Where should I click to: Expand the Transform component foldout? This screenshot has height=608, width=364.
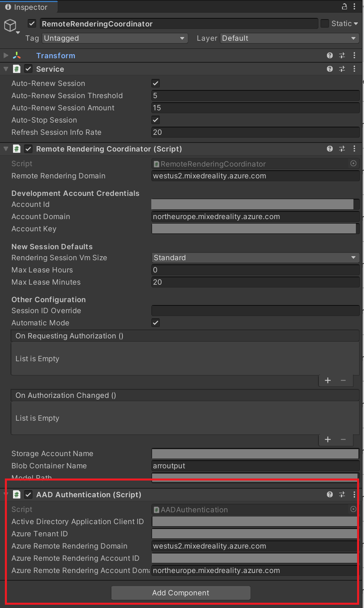(6, 55)
